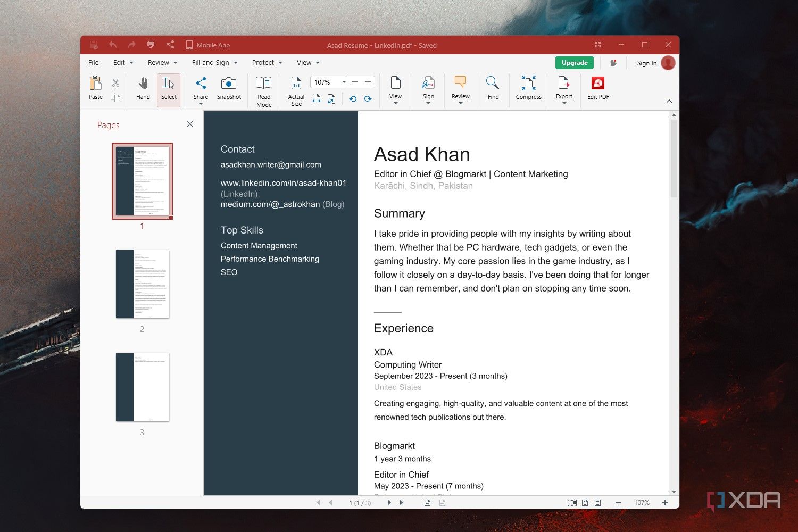Click the previous view icon in status bar

click(x=427, y=503)
